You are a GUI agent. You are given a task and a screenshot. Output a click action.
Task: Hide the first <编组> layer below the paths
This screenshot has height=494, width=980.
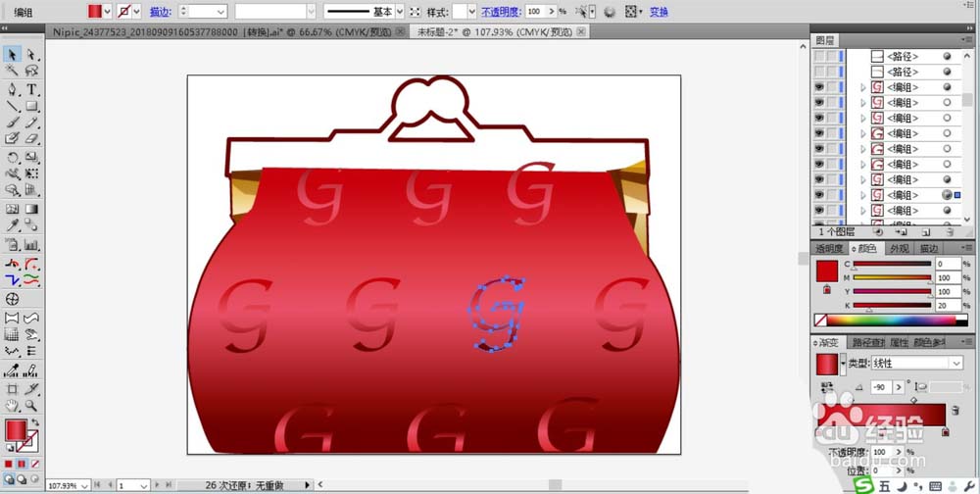pyautogui.click(x=818, y=87)
